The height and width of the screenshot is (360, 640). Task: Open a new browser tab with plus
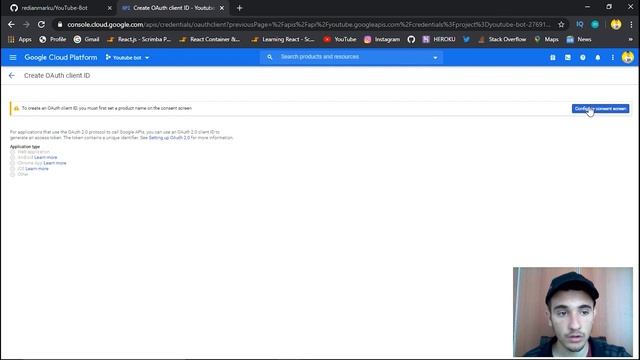click(x=240, y=8)
